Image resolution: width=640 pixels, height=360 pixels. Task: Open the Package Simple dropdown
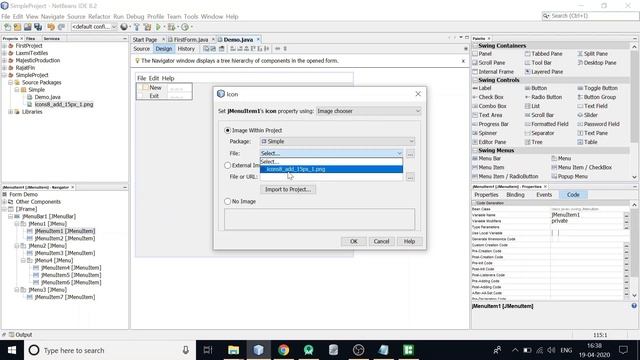pyautogui.click(x=337, y=141)
